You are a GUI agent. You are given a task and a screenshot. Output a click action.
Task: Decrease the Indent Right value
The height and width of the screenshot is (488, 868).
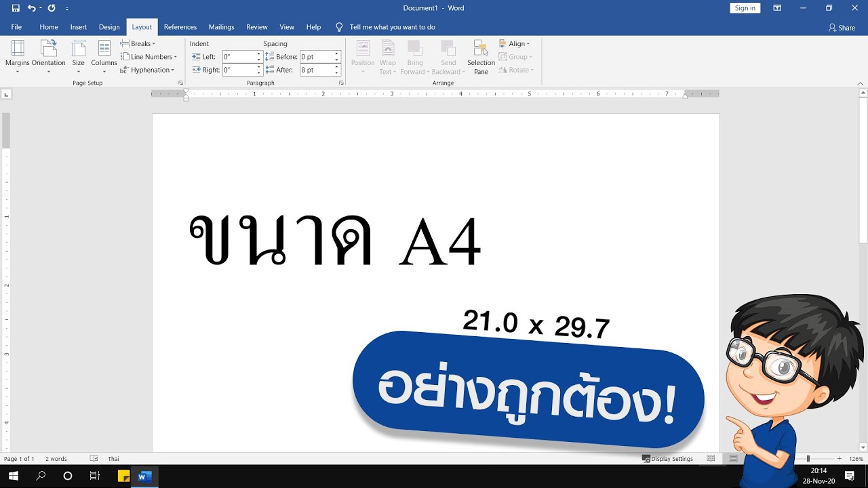click(259, 73)
